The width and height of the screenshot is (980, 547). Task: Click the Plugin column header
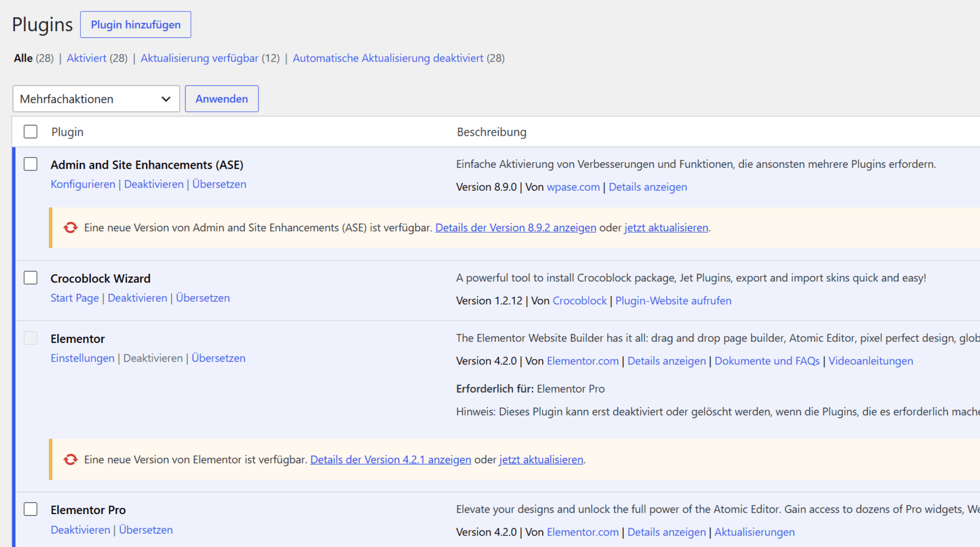click(x=67, y=132)
